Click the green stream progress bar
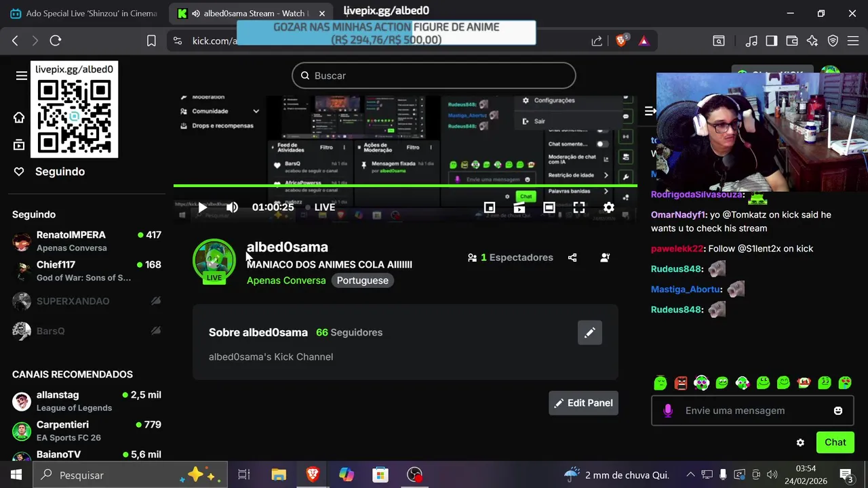 pos(405,185)
